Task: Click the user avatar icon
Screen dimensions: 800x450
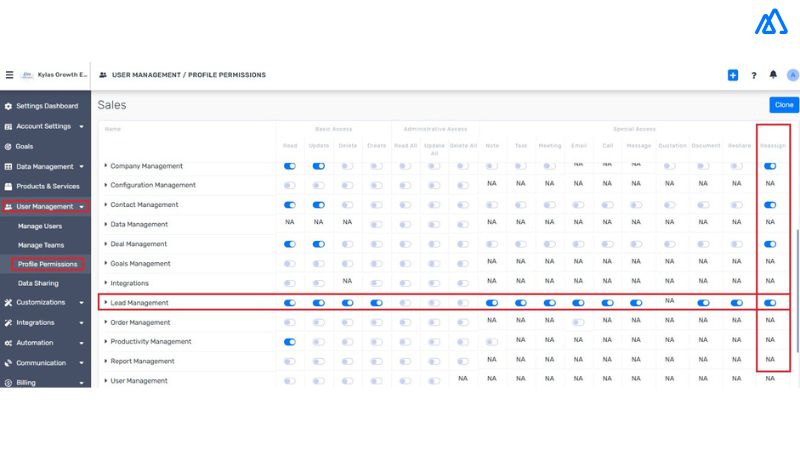Action: click(792, 75)
